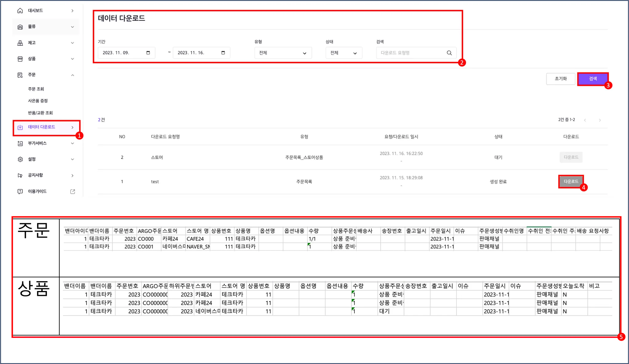Select 반품/교환 조회 submenu item
Screen dimensions: 629x364
pyautogui.click(x=40, y=113)
